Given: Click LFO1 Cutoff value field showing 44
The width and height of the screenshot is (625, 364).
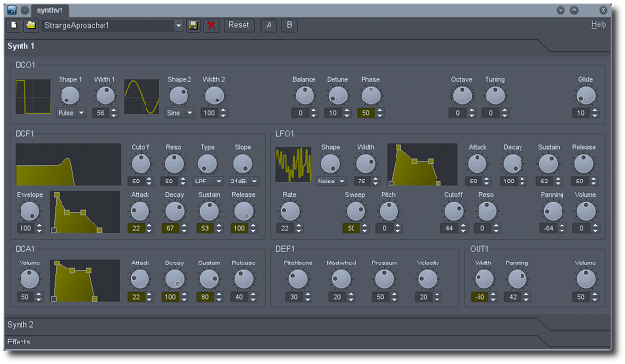Looking at the screenshot, I should point(449,228).
